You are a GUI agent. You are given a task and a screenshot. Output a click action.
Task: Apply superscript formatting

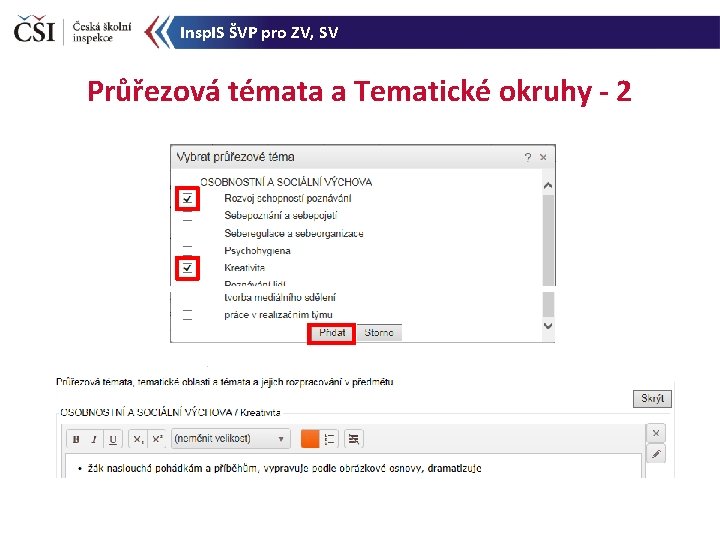[x=157, y=439]
